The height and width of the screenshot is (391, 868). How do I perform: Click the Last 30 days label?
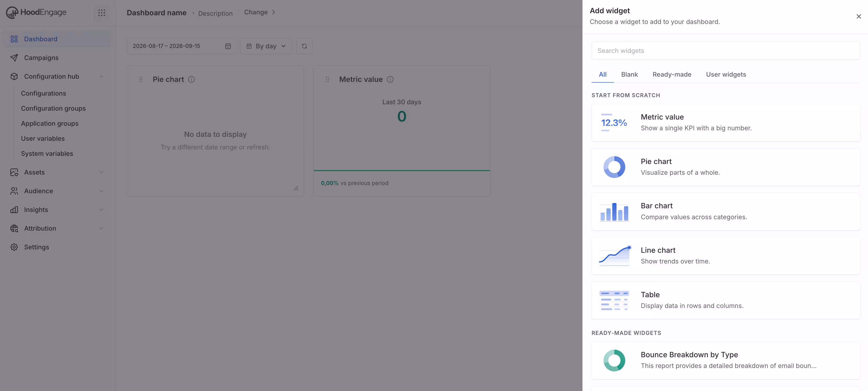pyautogui.click(x=402, y=102)
